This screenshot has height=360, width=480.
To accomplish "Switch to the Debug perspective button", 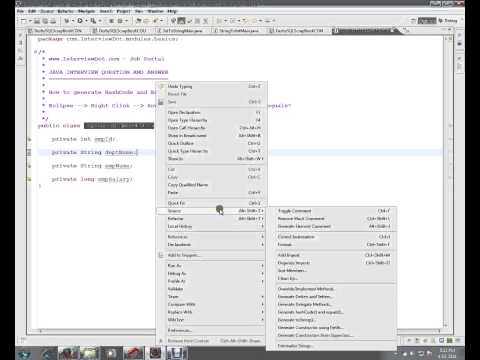I will click(448, 21).
